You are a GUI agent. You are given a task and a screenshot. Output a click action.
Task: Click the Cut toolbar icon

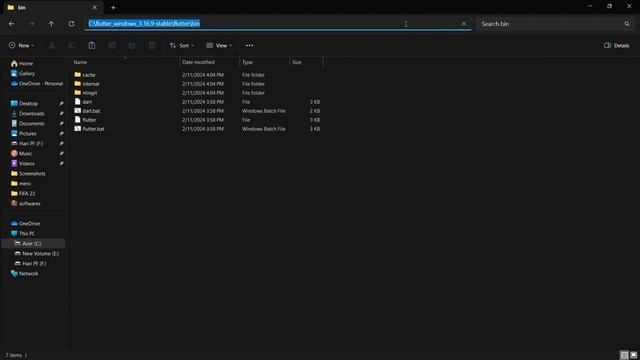click(x=52, y=45)
